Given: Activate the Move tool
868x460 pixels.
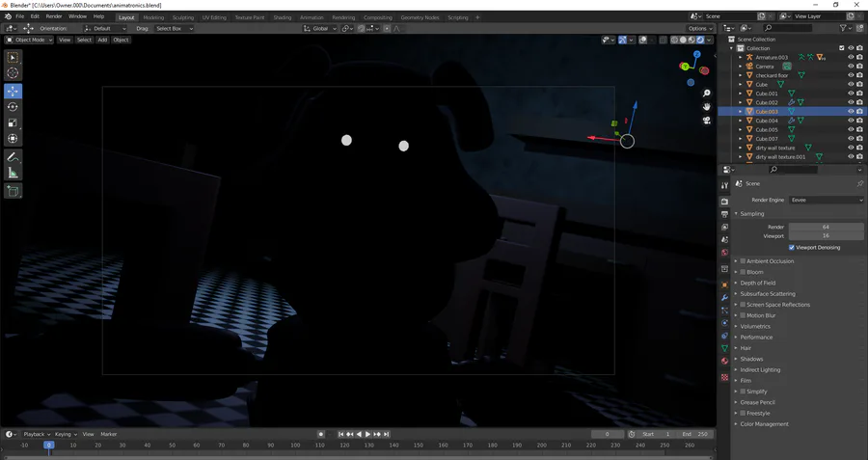Looking at the screenshot, I should pyautogui.click(x=14, y=91).
